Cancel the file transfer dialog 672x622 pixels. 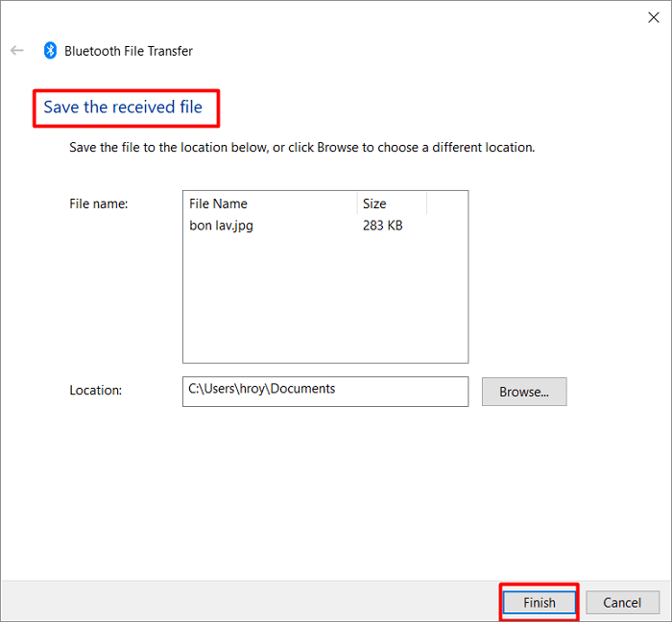(x=622, y=602)
